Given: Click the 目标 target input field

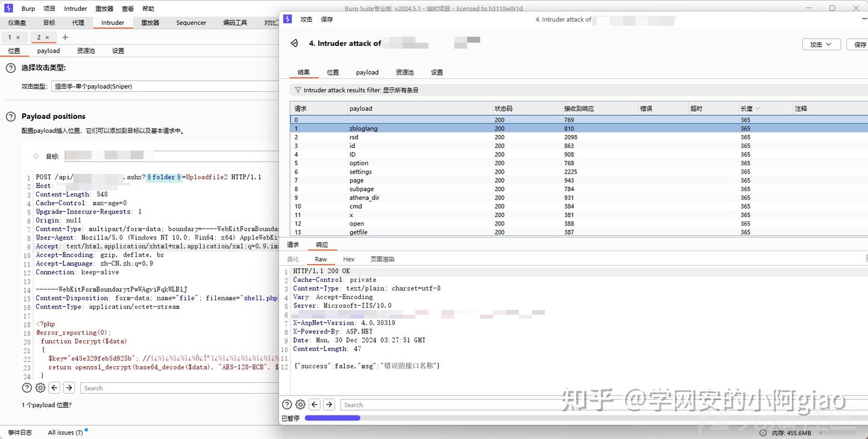Looking at the screenshot, I should tap(171, 156).
